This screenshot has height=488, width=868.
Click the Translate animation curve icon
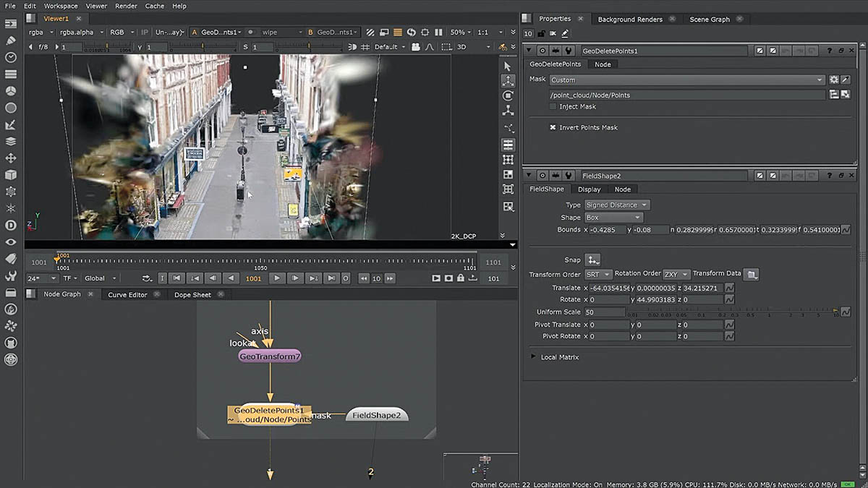[x=730, y=288]
